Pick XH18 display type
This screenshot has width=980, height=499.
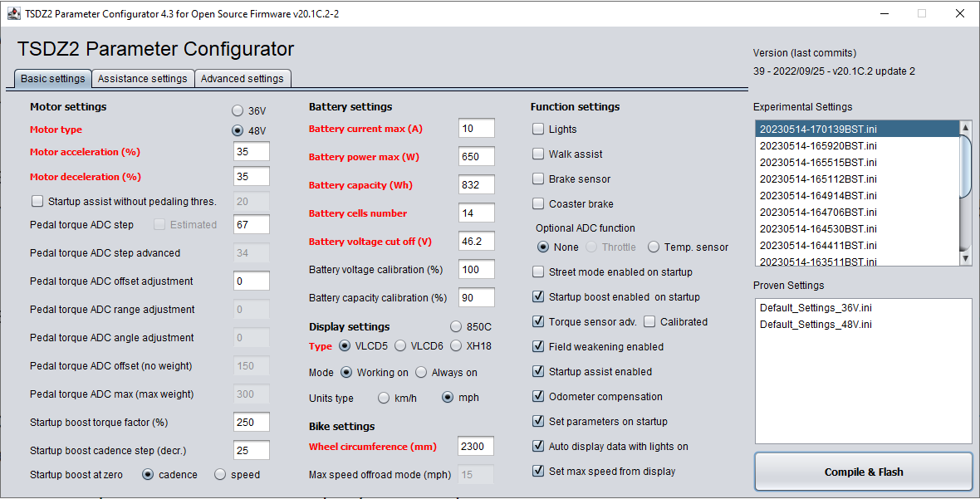456,345
